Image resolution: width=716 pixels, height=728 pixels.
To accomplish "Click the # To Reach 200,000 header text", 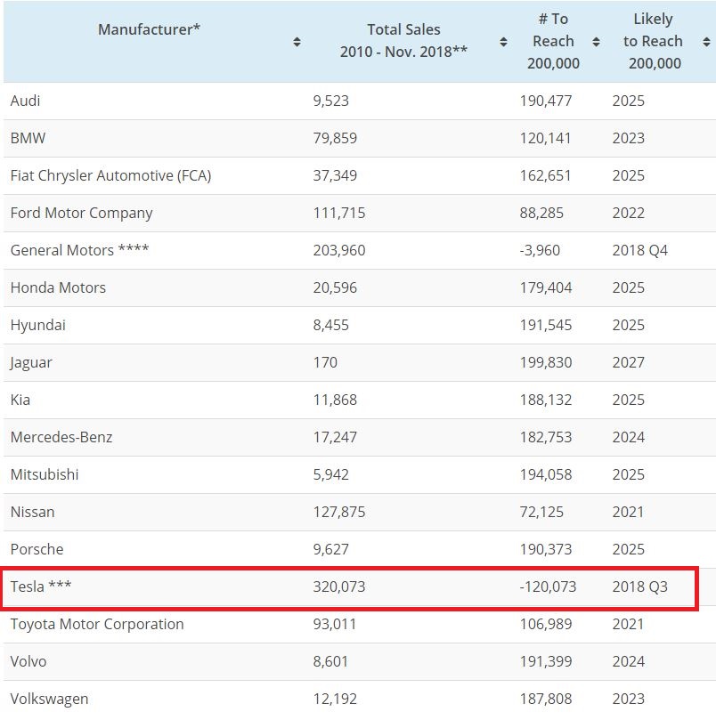I will [x=553, y=41].
